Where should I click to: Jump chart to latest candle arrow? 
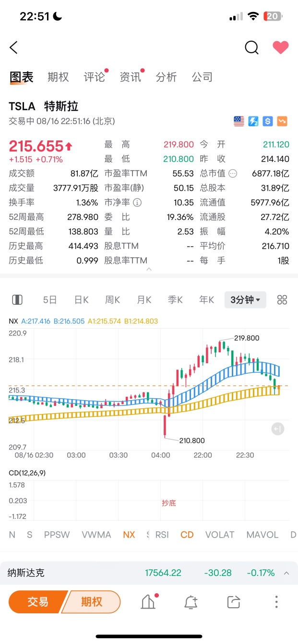(x=277, y=429)
